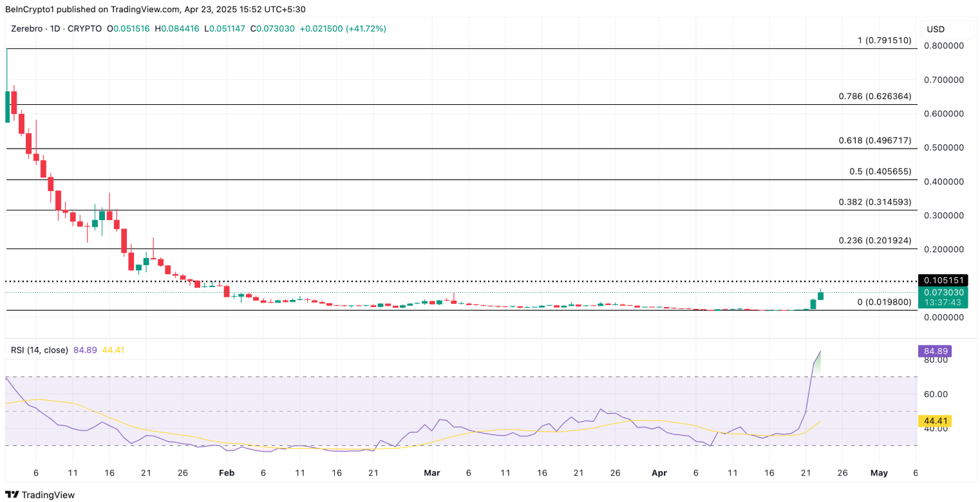Screen dimensions: 980x502
Task: Click the 0.236 (0.201924) Fibonacci label
Action: [x=874, y=241]
